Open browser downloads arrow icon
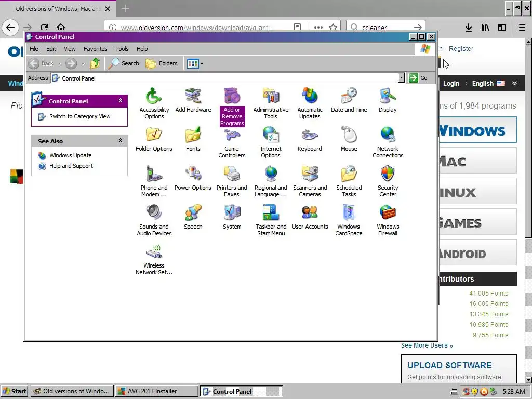 pyautogui.click(x=469, y=28)
